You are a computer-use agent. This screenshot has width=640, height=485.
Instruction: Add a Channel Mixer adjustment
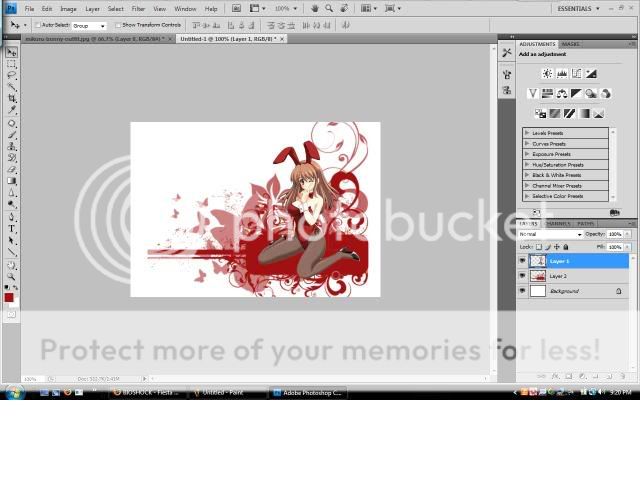pyautogui.click(x=606, y=93)
